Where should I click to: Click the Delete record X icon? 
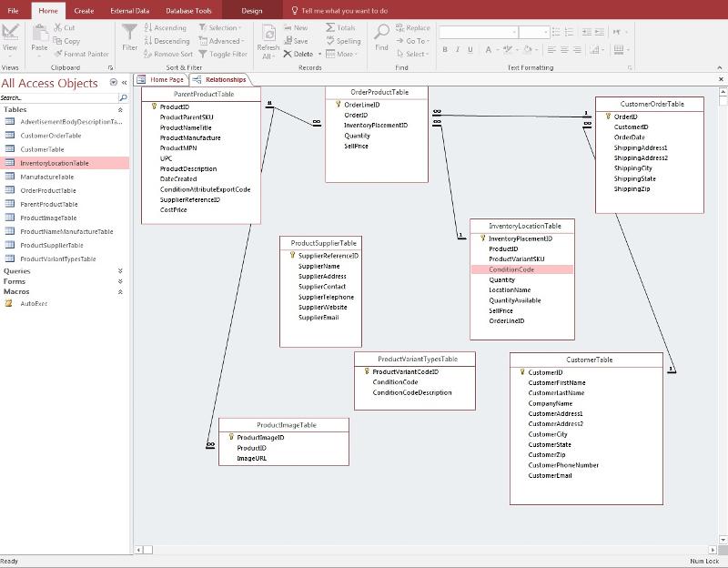(287, 54)
